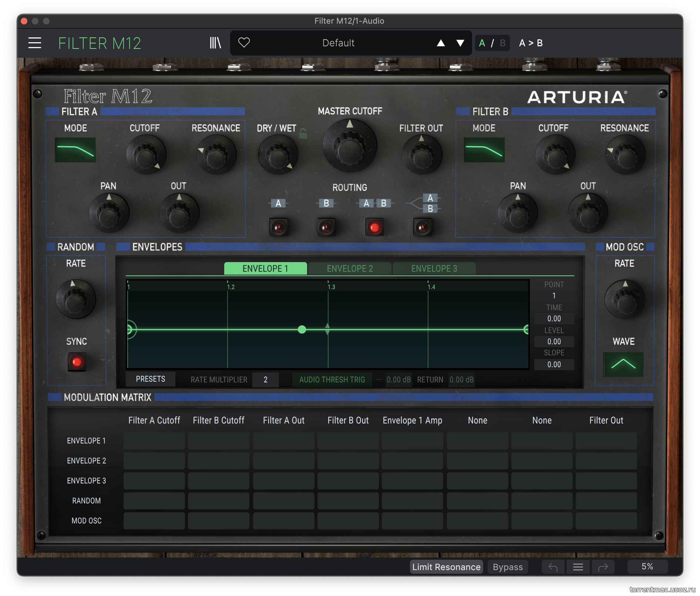Switch to the Envelope 3 tab

(434, 268)
